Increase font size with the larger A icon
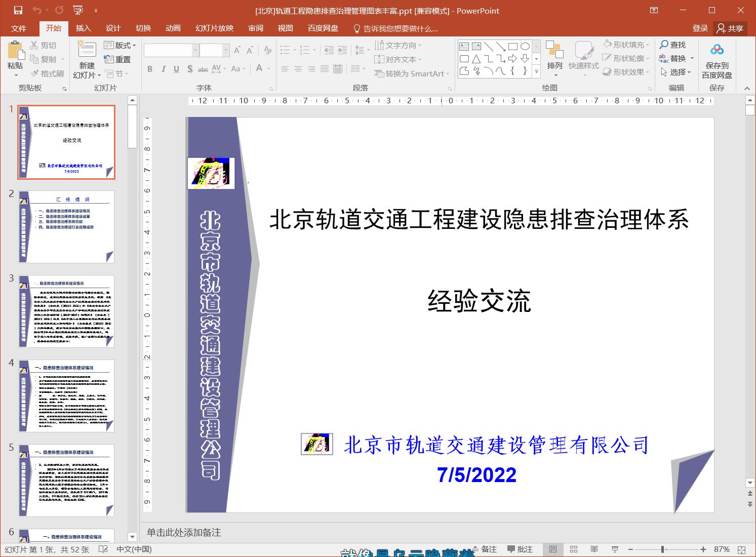Image resolution: width=756 pixels, height=557 pixels. point(237,50)
